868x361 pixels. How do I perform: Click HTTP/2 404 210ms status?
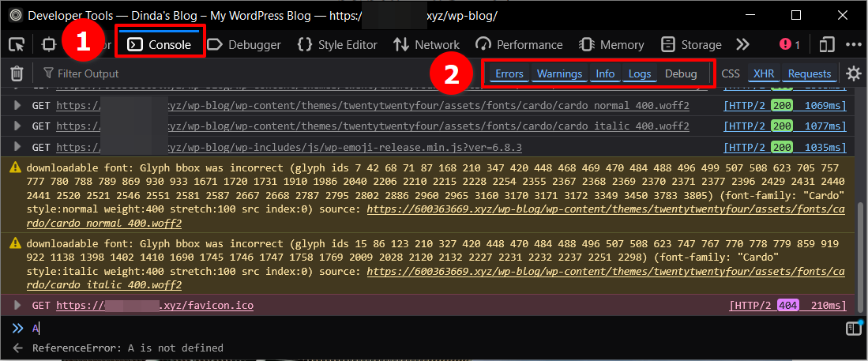[787, 306]
